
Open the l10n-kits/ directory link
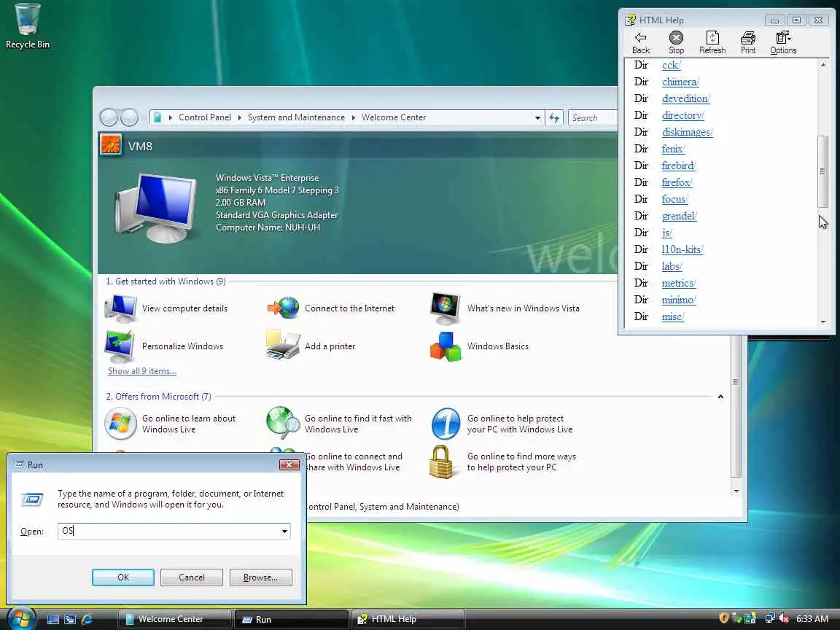(682, 249)
